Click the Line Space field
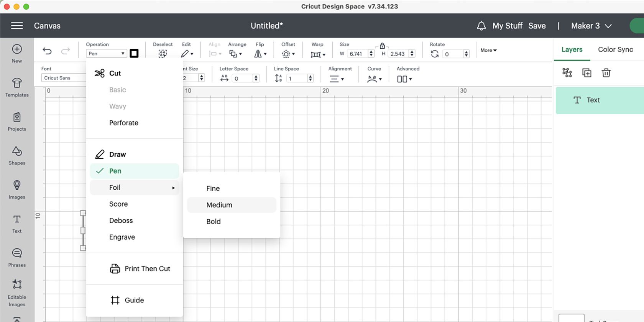This screenshot has width=644, height=322. pyautogui.click(x=297, y=79)
